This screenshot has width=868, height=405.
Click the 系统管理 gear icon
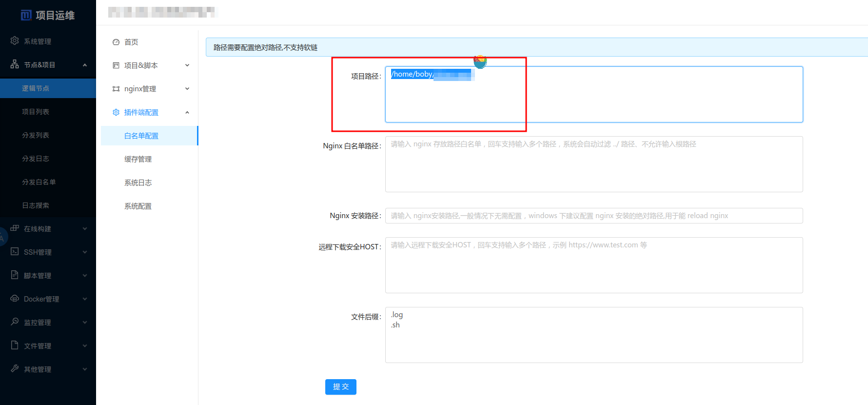[15, 41]
